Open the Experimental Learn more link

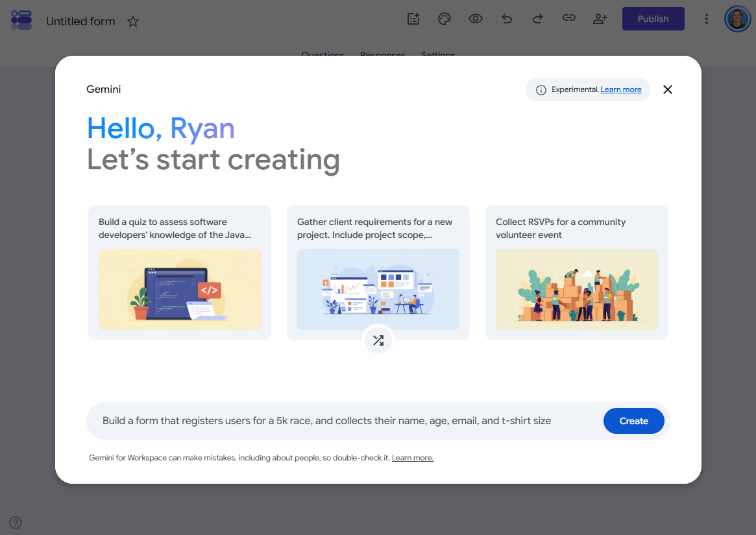point(621,89)
